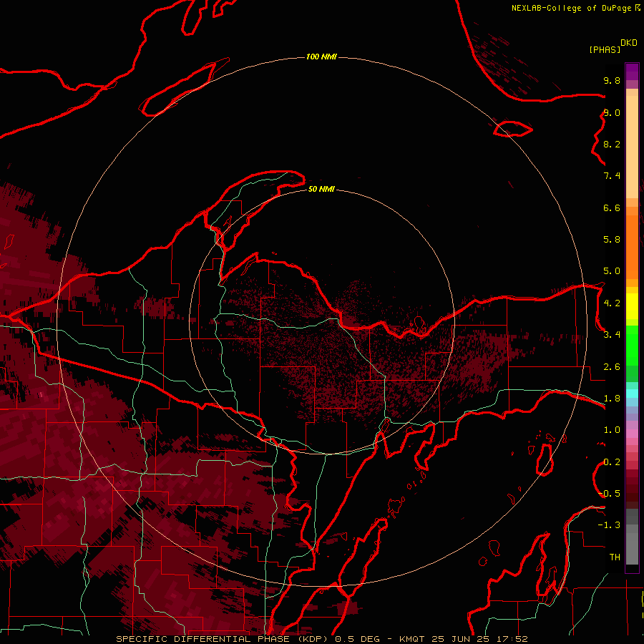The height and width of the screenshot is (644, 644).
Task: Click the 50 NMI range ring label
Action: [x=321, y=189]
